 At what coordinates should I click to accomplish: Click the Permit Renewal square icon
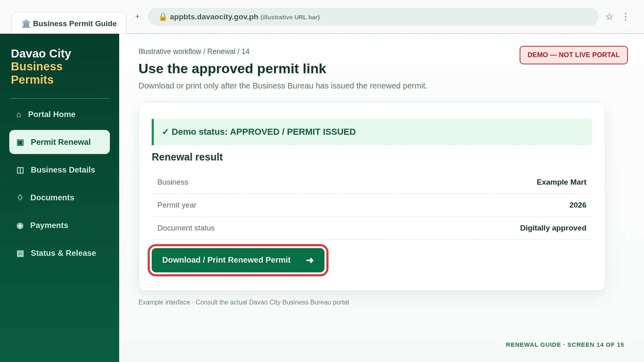20,143
